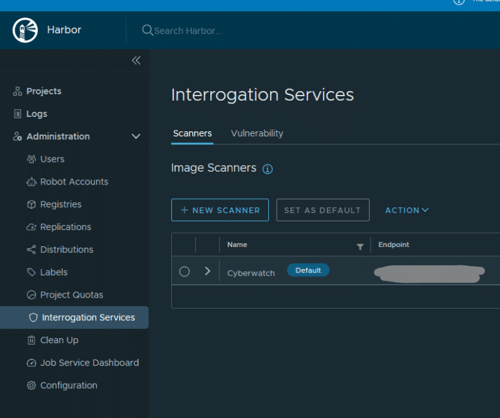Click the Users icon

coord(31,159)
